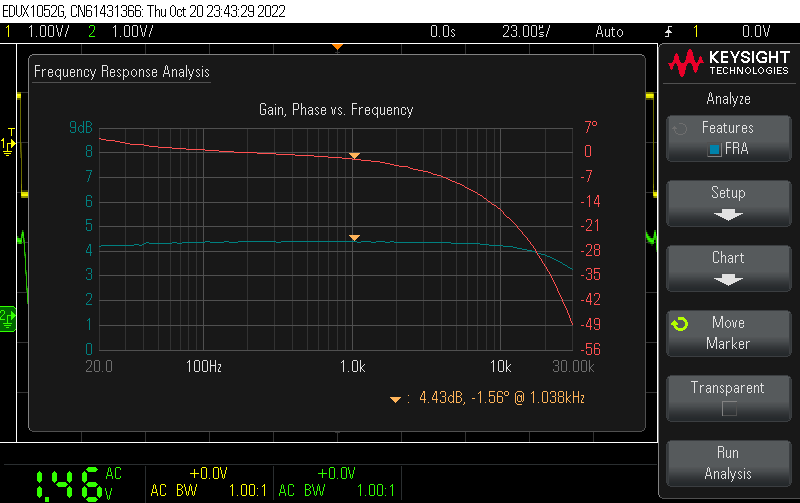Click the orange marker on the red phase trace
This screenshot has height=503, width=800.
[354, 156]
